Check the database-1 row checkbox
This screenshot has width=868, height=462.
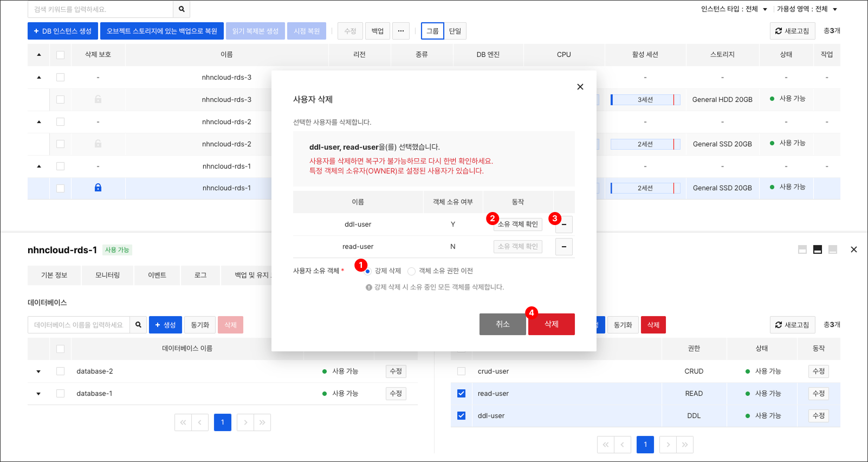(x=60, y=393)
